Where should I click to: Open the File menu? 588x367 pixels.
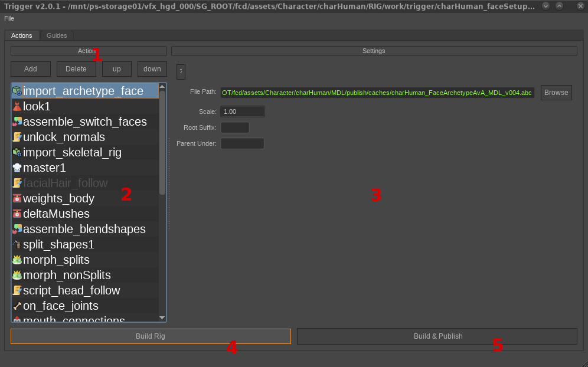coord(9,18)
